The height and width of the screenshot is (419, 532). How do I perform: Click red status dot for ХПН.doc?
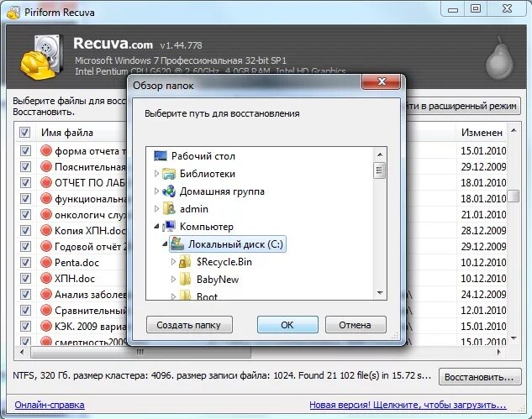[45, 278]
